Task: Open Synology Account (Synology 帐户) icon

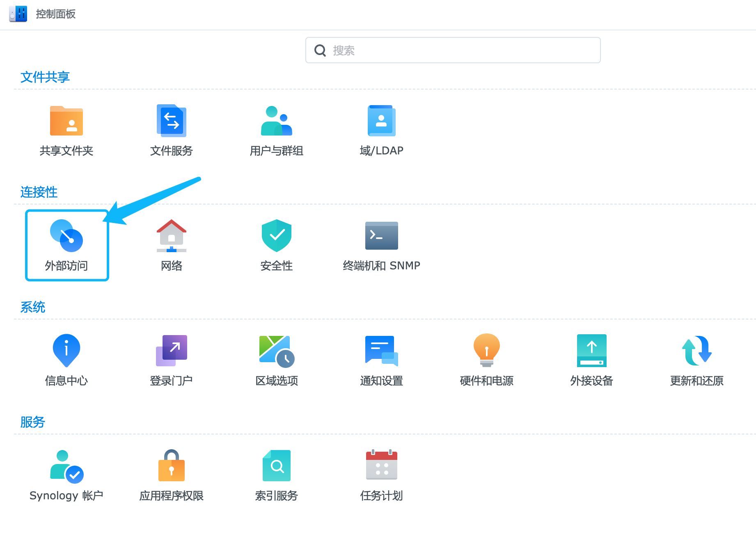Action: (66, 466)
